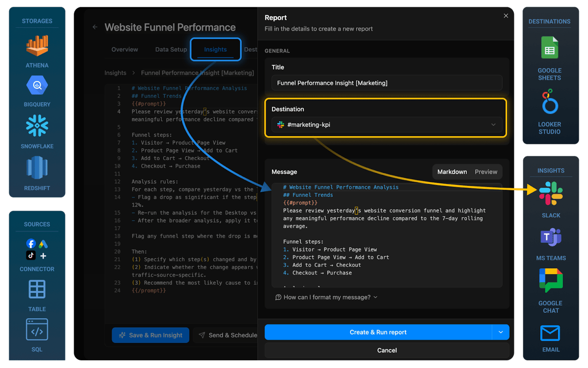Select the Table source icon
588x368 pixels.
[x=37, y=289]
